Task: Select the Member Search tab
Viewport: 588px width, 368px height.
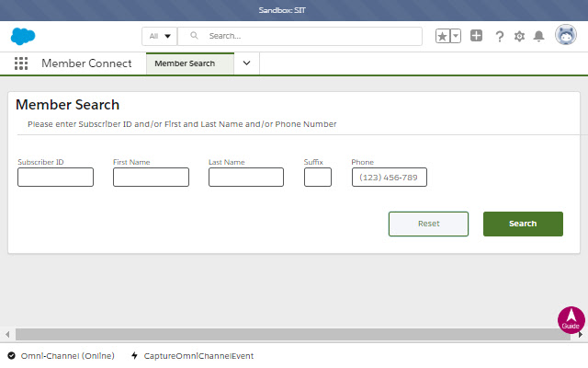Action: 190,63
